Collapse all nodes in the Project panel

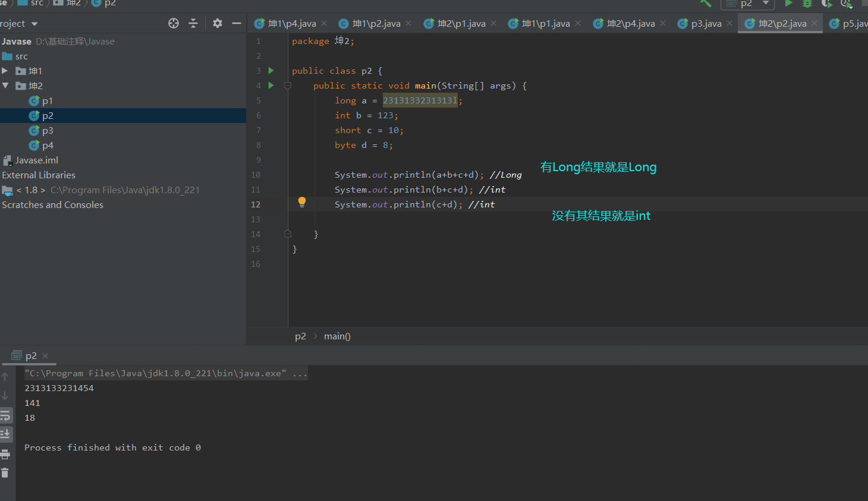point(193,23)
